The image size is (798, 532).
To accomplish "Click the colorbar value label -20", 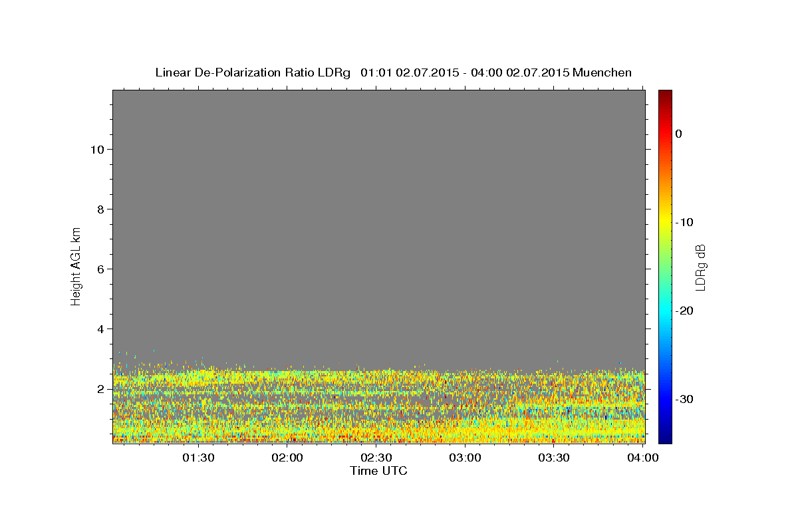I will 685,311.
